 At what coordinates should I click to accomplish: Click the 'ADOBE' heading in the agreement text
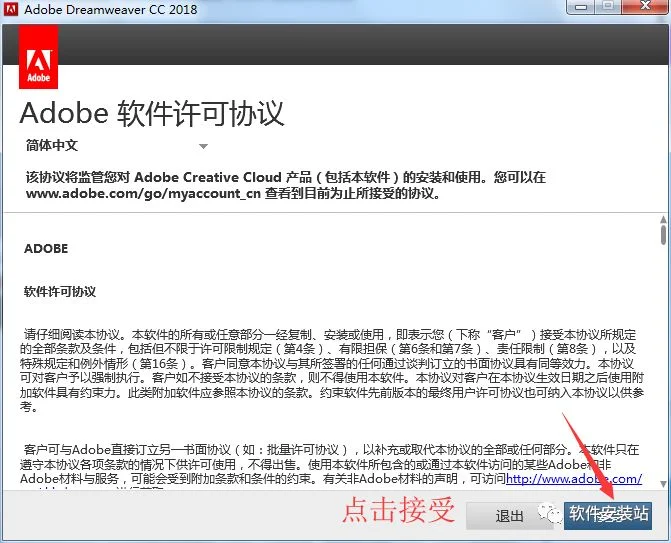(x=46, y=249)
